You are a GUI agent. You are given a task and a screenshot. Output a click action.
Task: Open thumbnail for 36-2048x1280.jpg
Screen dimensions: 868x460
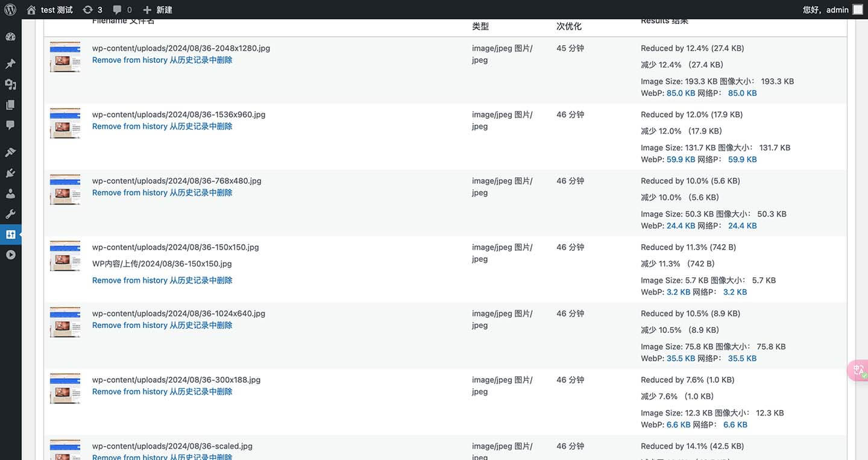65,57
